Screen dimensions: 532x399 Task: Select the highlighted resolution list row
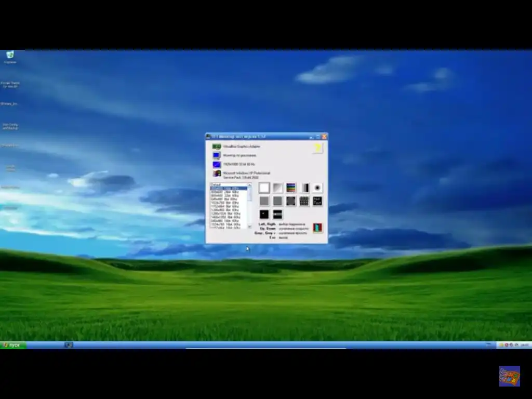point(229,188)
